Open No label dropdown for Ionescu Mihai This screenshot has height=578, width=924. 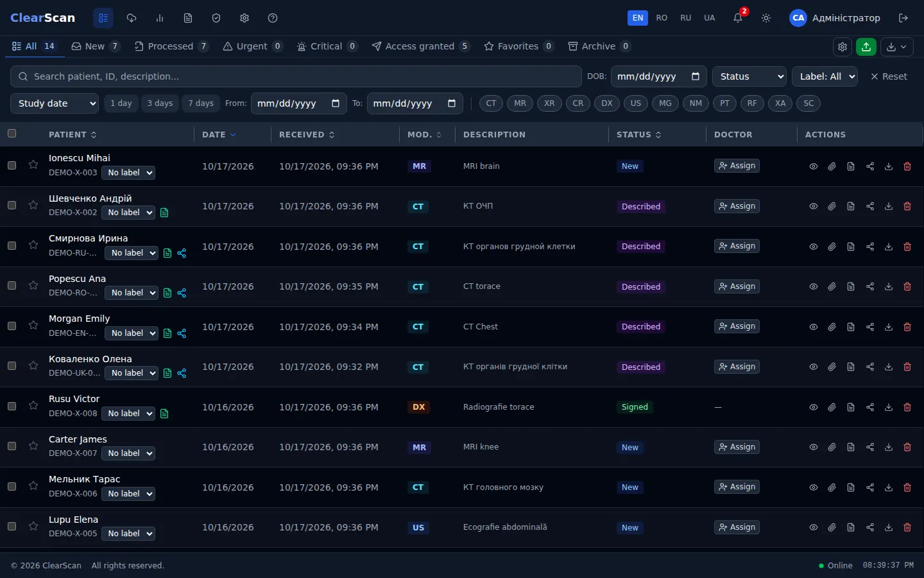click(128, 173)
